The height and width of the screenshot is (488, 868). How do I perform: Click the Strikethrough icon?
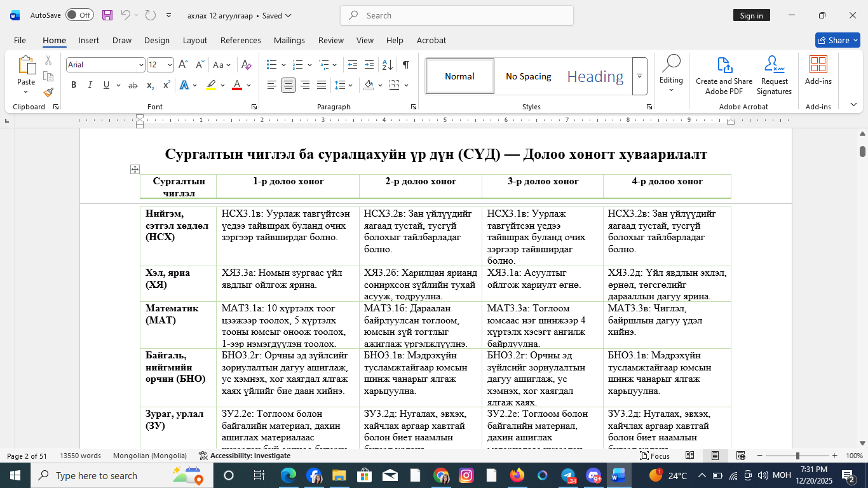pos(134,85)
